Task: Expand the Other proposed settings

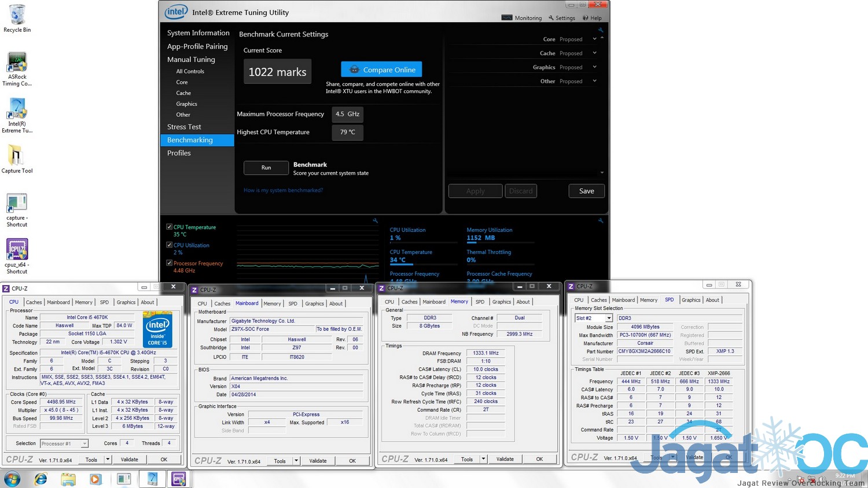Action: [x=594, y=81]
